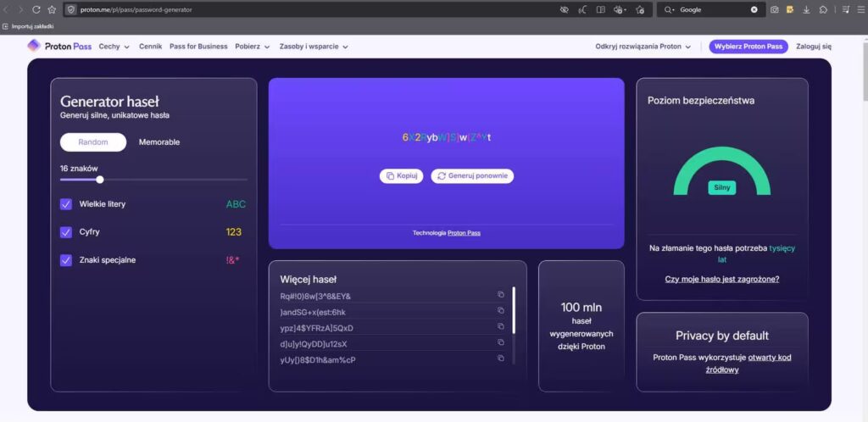Image resolution: width=868 pixels, height=422 pixels.
Task: Click the Kopiuj button
Action: (401, 176)
